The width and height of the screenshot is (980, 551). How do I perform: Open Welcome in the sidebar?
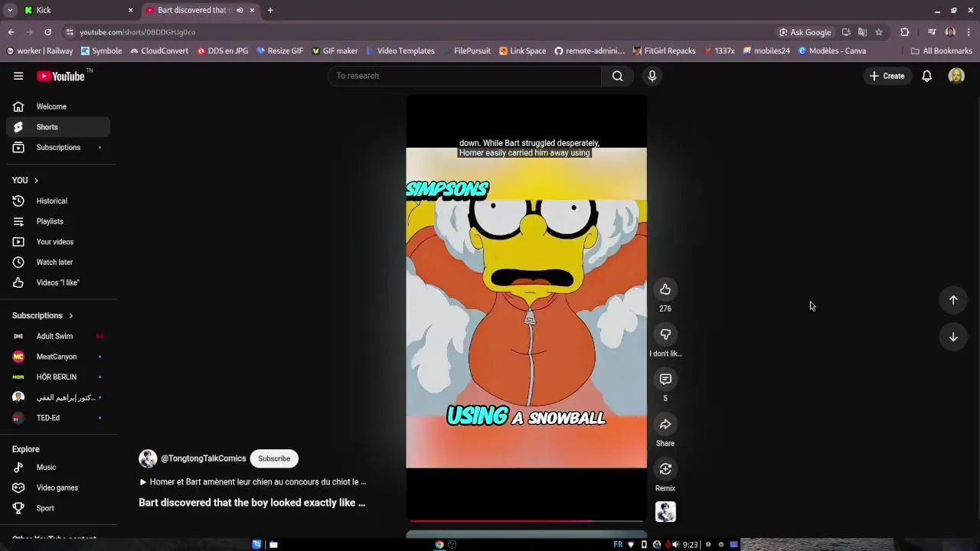(58, 106)
